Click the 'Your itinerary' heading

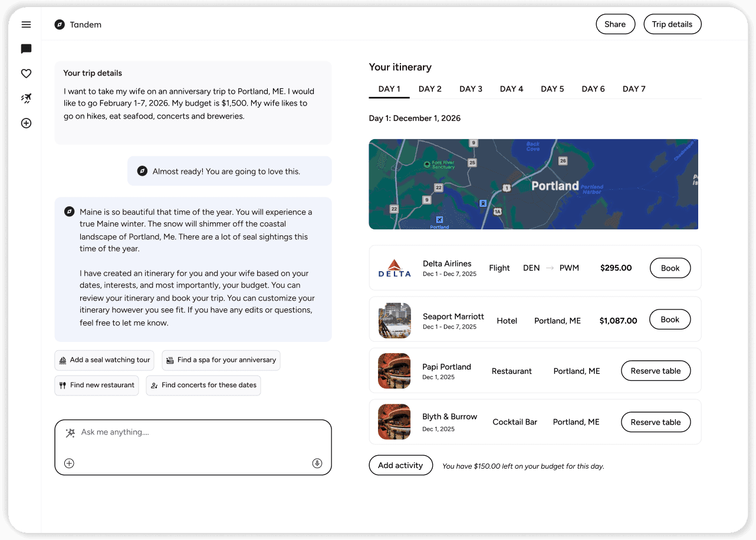tap(400, 67)
